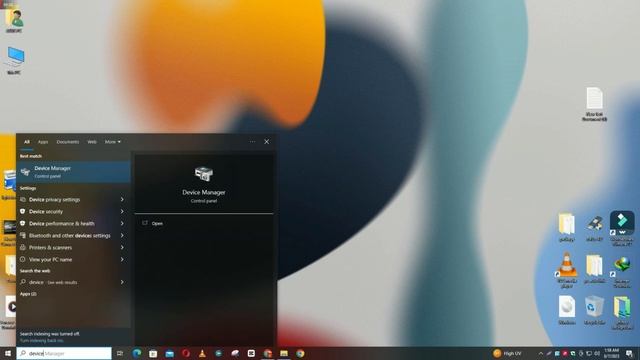This screenshot has width=640, height=360.
Task: Open Mail app from taskbar
Action: [x=169, y=353]
